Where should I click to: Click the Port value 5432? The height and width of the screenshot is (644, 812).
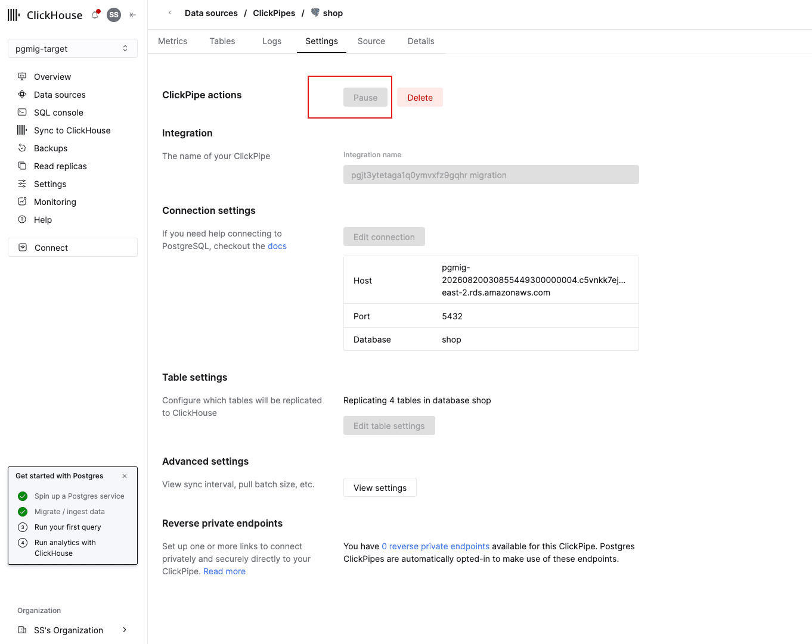pyautogui.click(x=453, y=316)
